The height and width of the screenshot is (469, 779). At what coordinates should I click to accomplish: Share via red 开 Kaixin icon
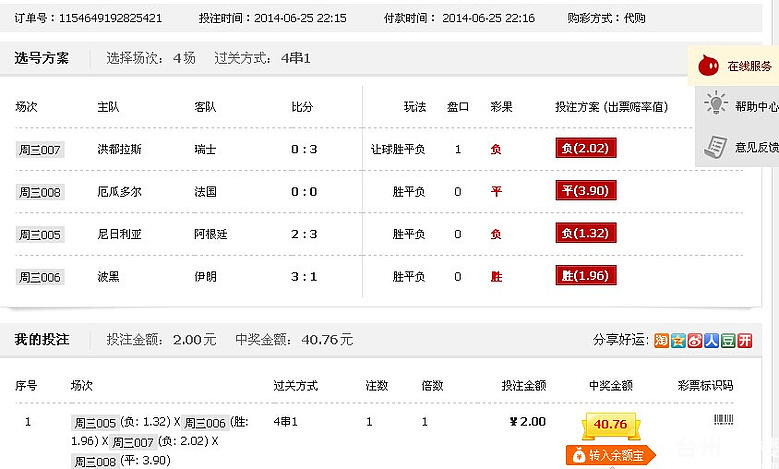click(x=743, y=341)
